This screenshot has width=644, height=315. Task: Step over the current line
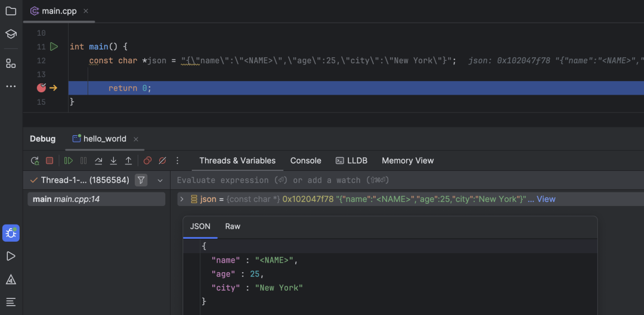98,161
